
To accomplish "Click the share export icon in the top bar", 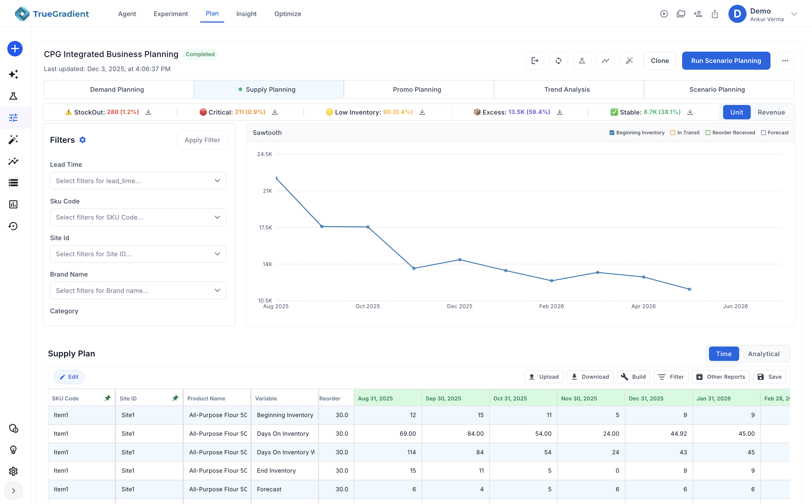I will click(x=715, y=14).
